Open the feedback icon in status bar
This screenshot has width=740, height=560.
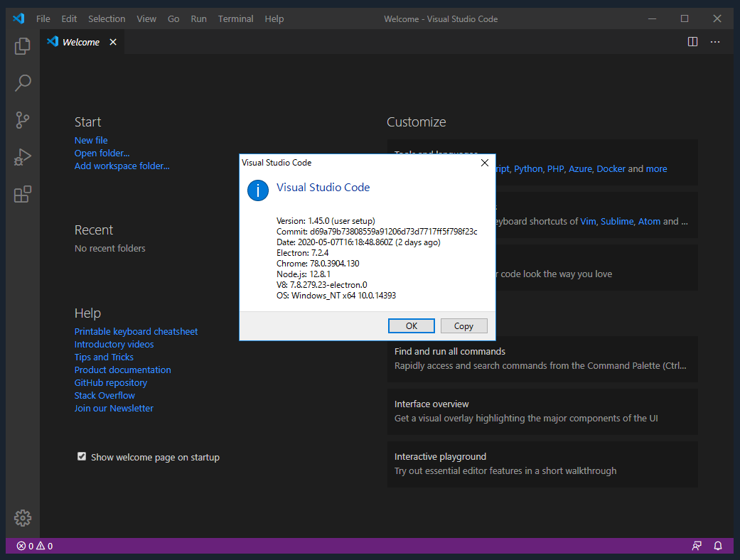pyautogui.click(x=697, y=546)
